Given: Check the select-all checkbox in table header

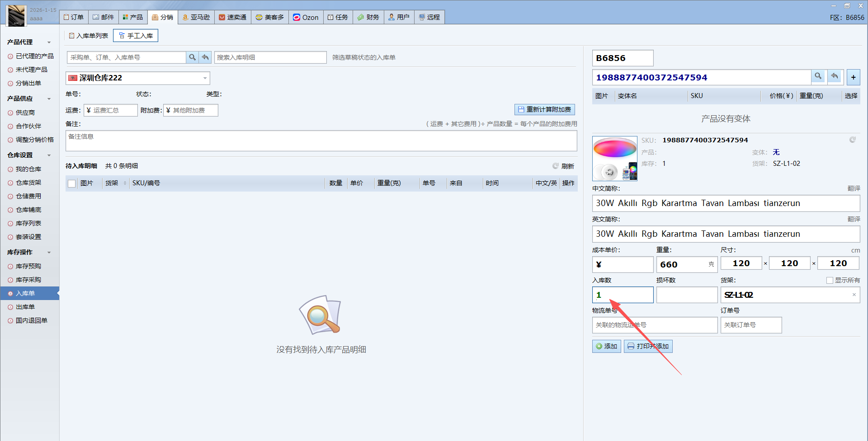Looking at the screenshot, I should (x=71, y=183).
